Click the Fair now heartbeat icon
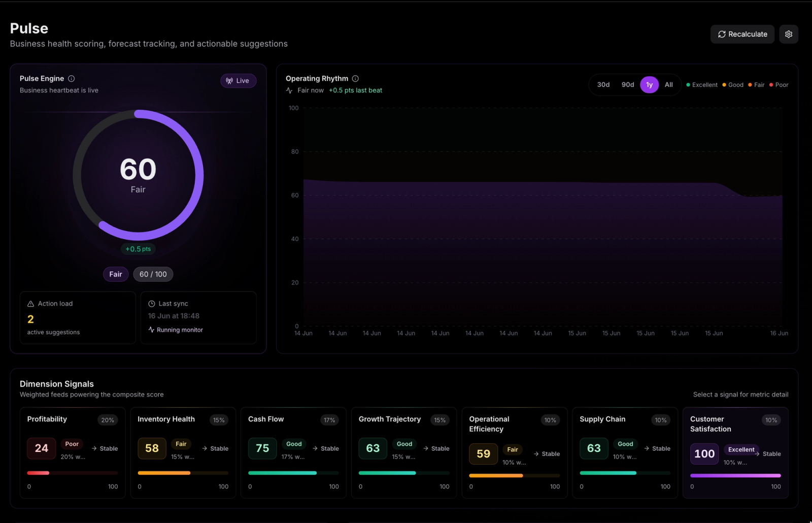Image resolution: width=812 pixels, height=523 pixels. pos(289,90)
